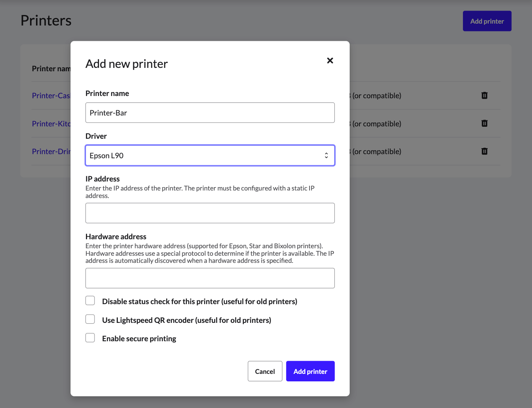Click the Printer name input containing Printer-Bar

click(x=210, y=112)
